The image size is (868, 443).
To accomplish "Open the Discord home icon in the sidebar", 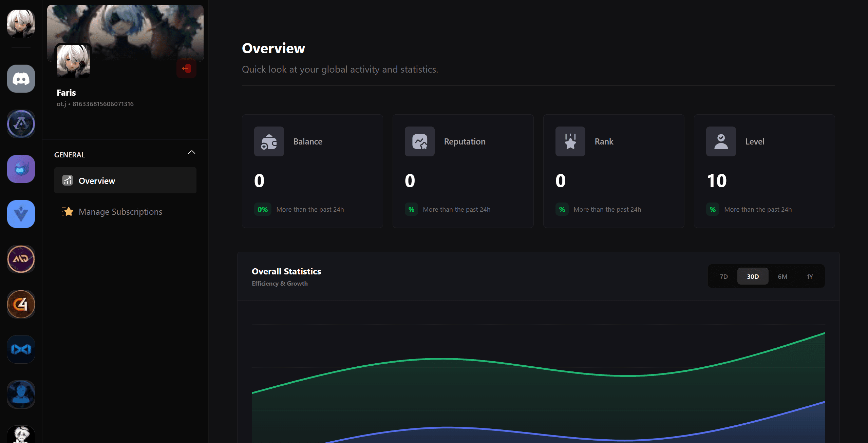I will point(21,79).
